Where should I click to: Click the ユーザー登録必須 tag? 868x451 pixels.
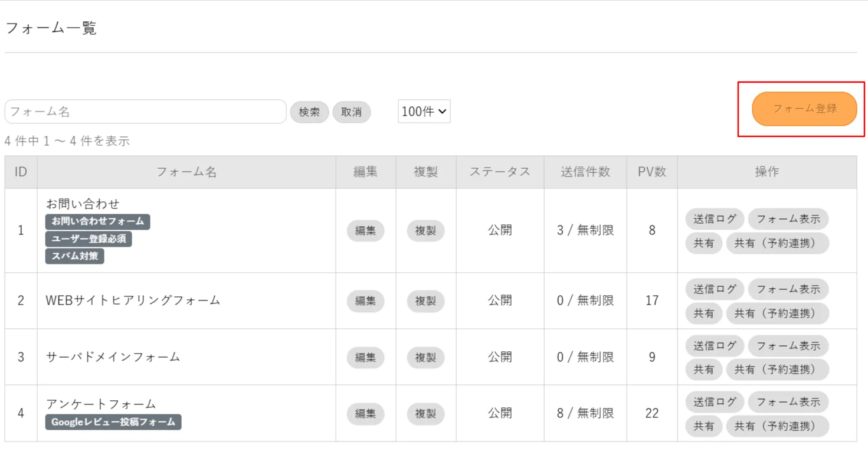click(89, 239)
